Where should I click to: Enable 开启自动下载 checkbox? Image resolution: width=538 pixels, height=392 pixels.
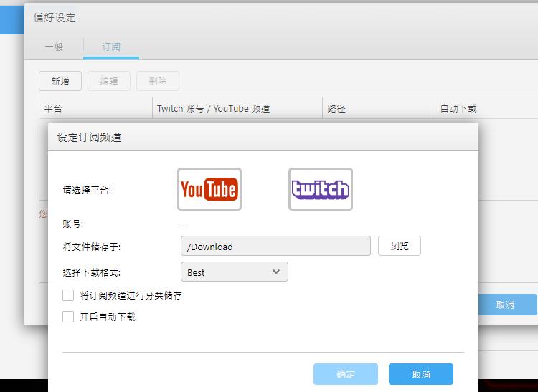68,317
